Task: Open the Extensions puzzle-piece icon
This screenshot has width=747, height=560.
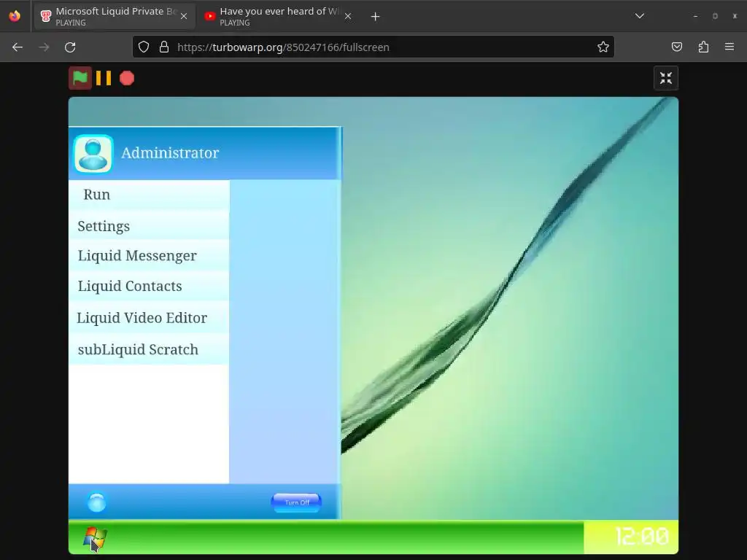Action: pyautogui.click(x=703, y=47)
